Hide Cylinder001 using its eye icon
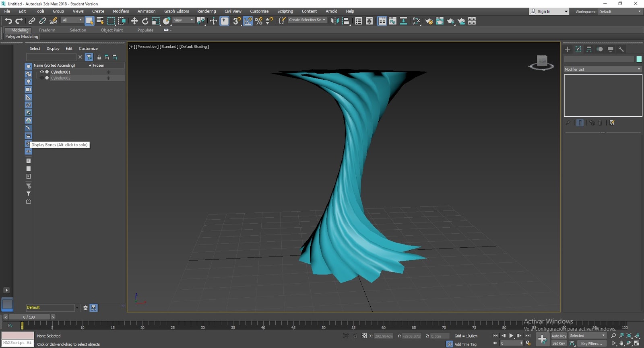The image size is (644, 348). point(41,72)
